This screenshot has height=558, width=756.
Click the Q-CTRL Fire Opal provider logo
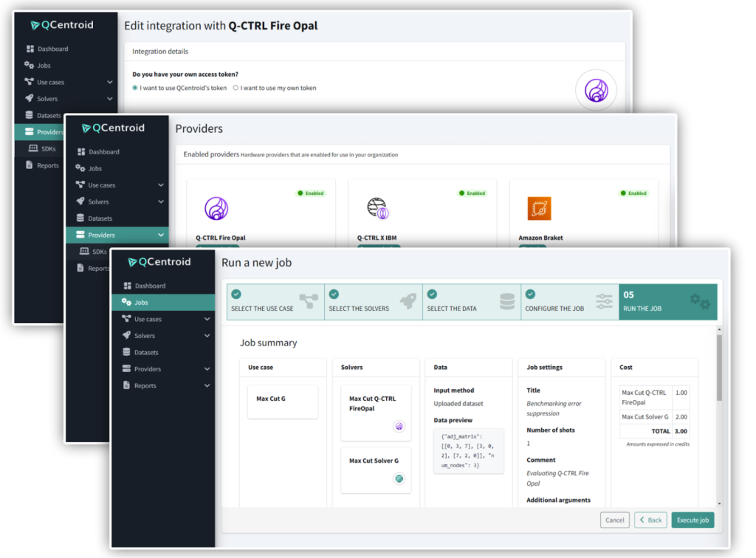216,209
